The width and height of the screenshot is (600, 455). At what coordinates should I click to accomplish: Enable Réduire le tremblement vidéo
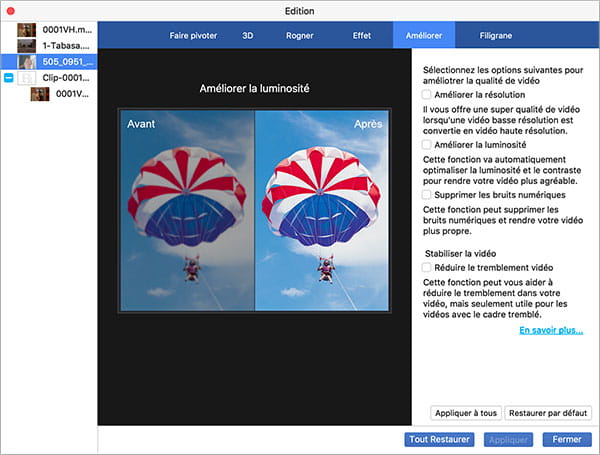click(x=426, y=267)
